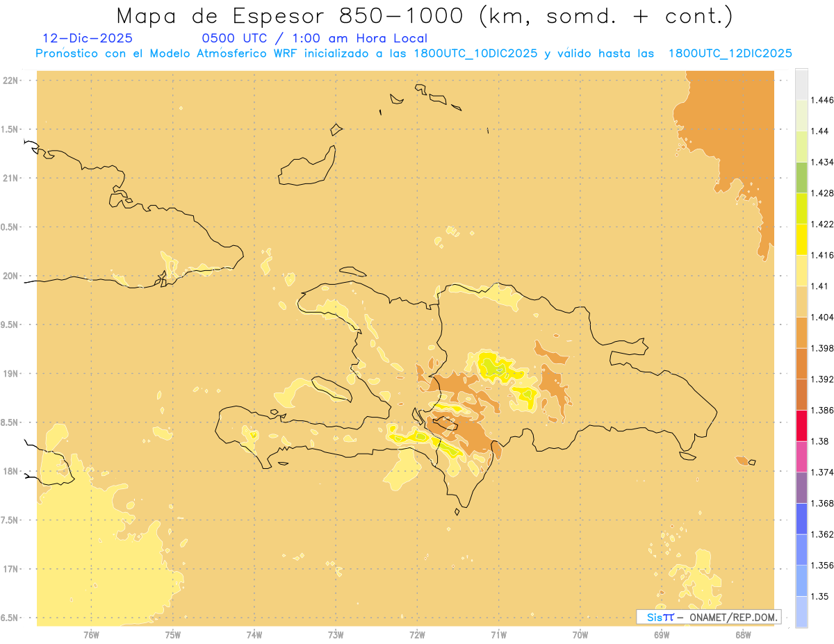The image size is (834, 644).
Task: Click the "72W" longitude label
Action: 418,634
